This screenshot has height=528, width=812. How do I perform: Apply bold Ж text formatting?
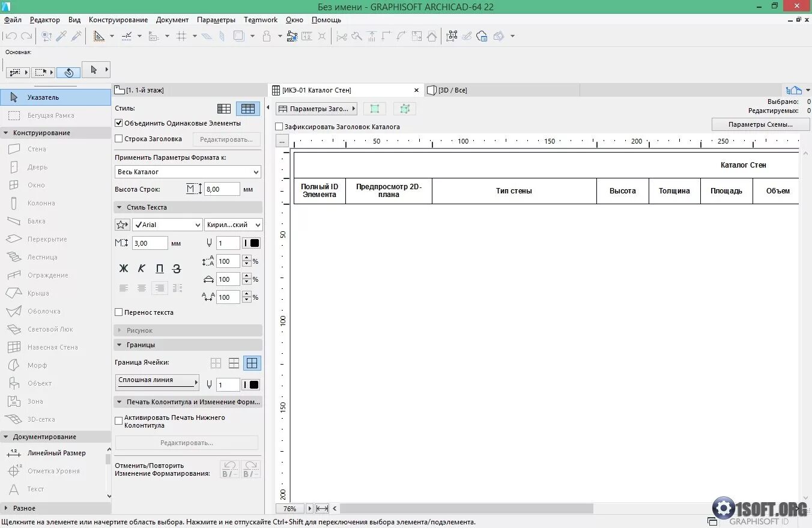click(124, 269)
